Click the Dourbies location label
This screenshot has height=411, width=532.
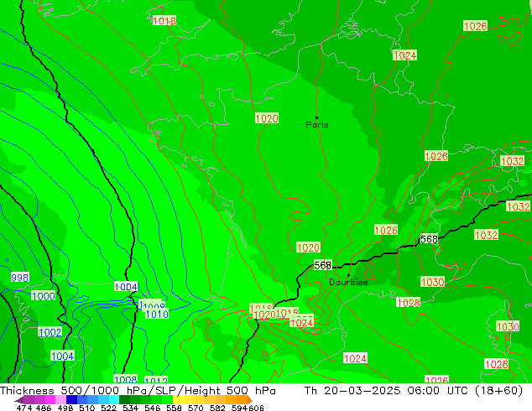tap(348, 282)
